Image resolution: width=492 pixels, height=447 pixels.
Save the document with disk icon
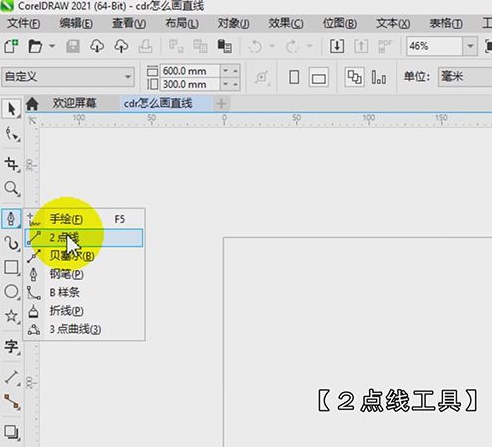click(73, 46)
